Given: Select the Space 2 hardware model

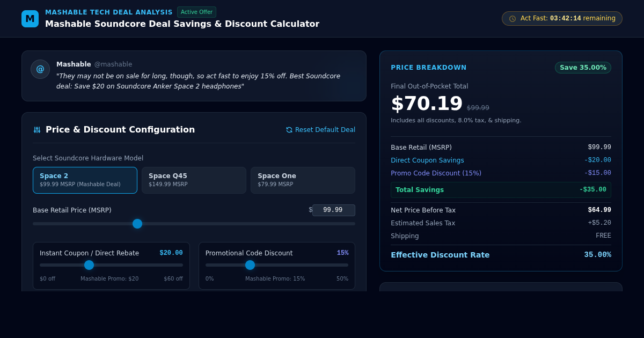Looking at the screenshot, I should pyautogui.click(x=85, y=180).
